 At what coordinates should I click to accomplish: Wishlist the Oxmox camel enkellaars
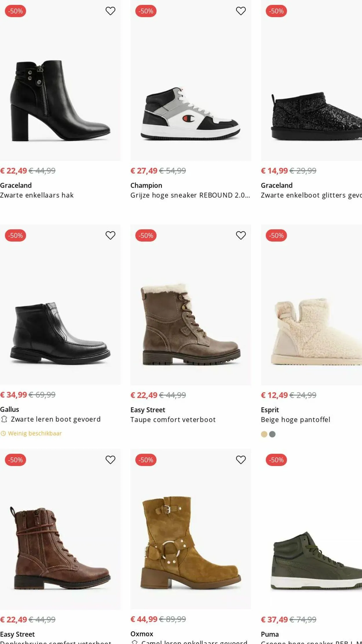click(x=241, y=460)
